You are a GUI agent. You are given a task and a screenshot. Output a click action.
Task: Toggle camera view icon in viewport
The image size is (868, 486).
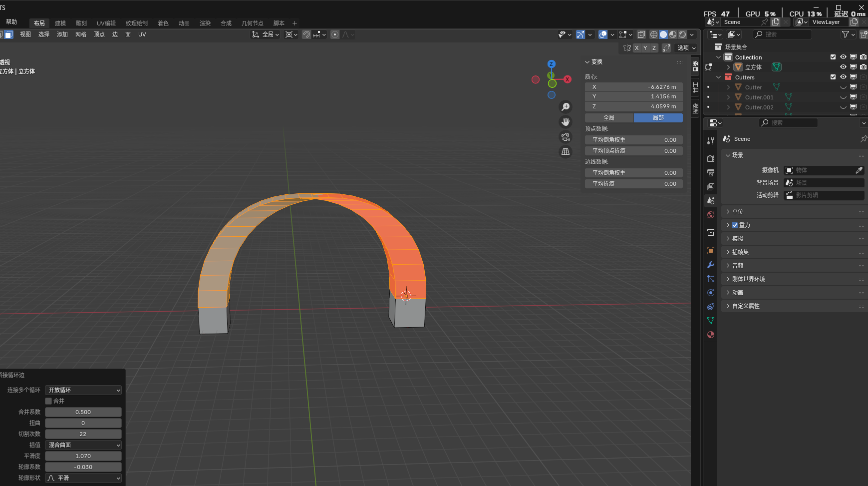(566, 137)
